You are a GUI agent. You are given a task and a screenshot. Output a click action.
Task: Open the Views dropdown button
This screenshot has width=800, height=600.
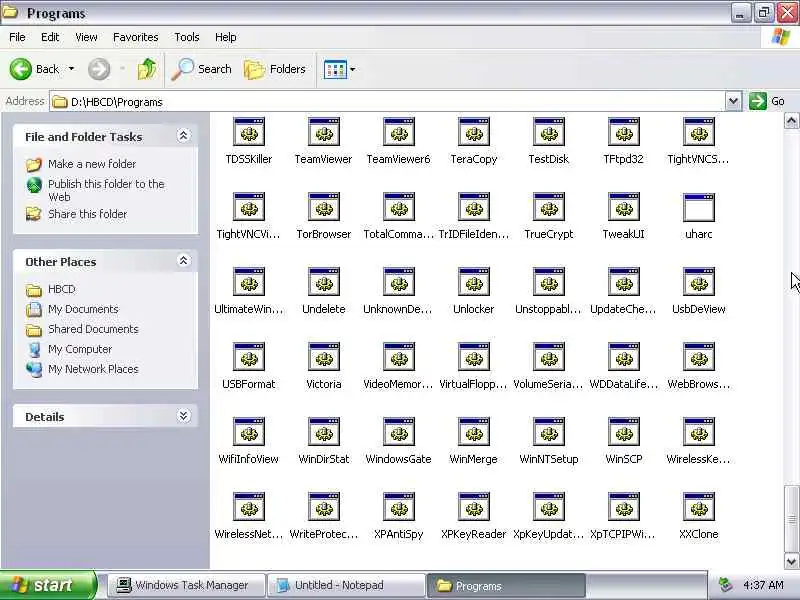tap(339, 69)
